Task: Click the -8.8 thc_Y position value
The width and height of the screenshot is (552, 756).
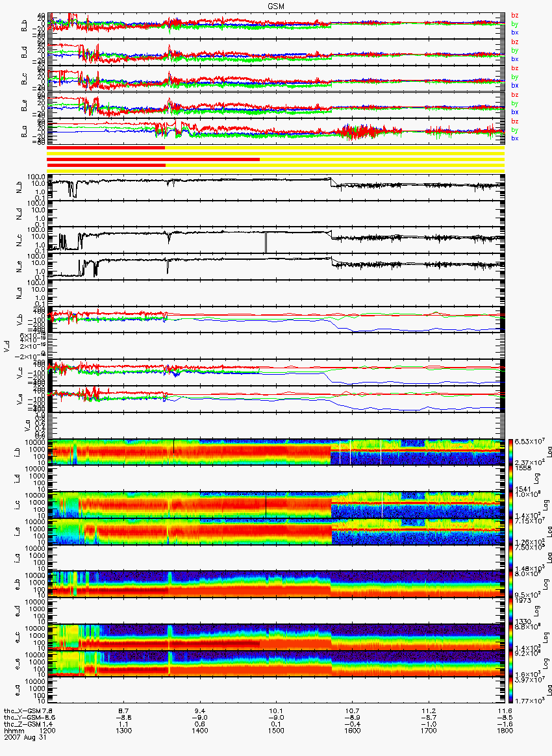Action: 123,718
